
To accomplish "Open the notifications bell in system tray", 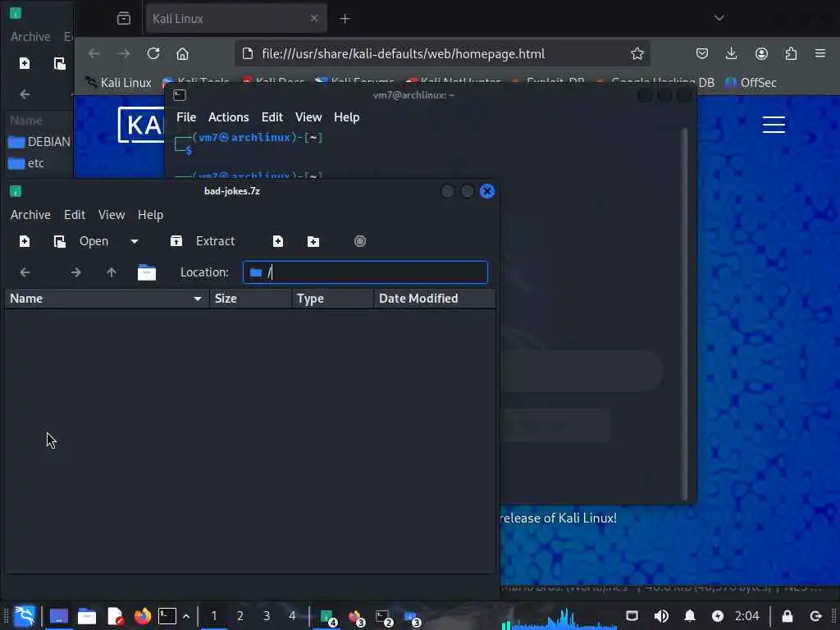I will coord(690,617).
